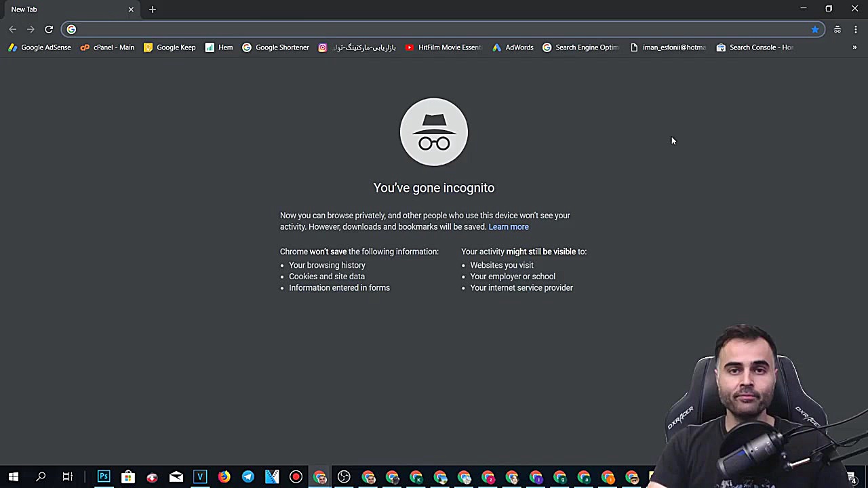The height and width of the screenshot is (488, 868).
Task: Open the blue V app on the taskbar
Action: tap(200, 477)
